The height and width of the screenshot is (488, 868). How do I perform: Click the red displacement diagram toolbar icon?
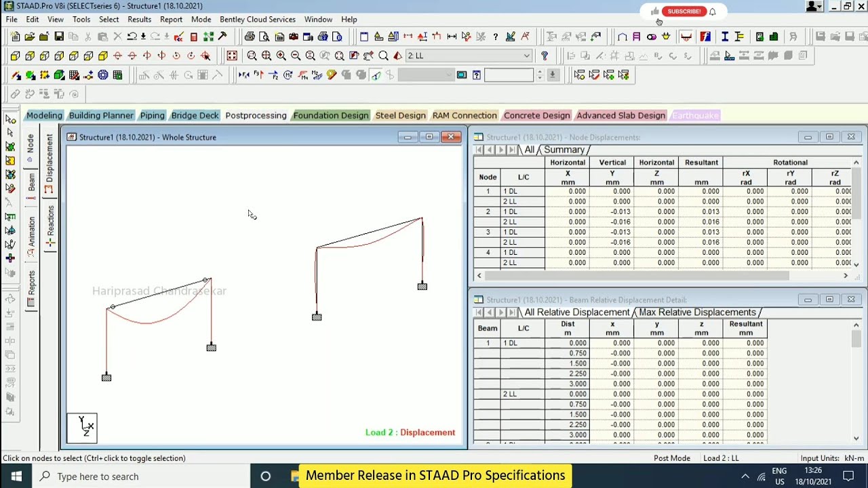pos(686,37)
